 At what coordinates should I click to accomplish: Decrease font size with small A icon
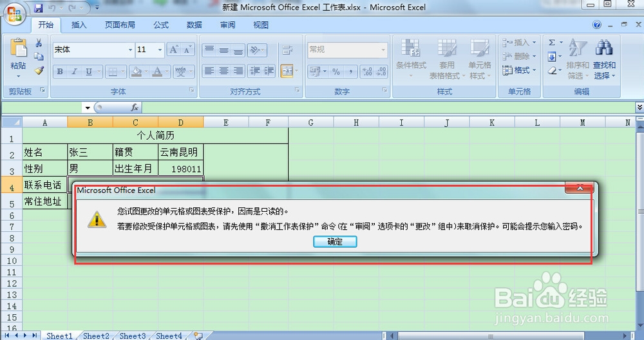187,50
